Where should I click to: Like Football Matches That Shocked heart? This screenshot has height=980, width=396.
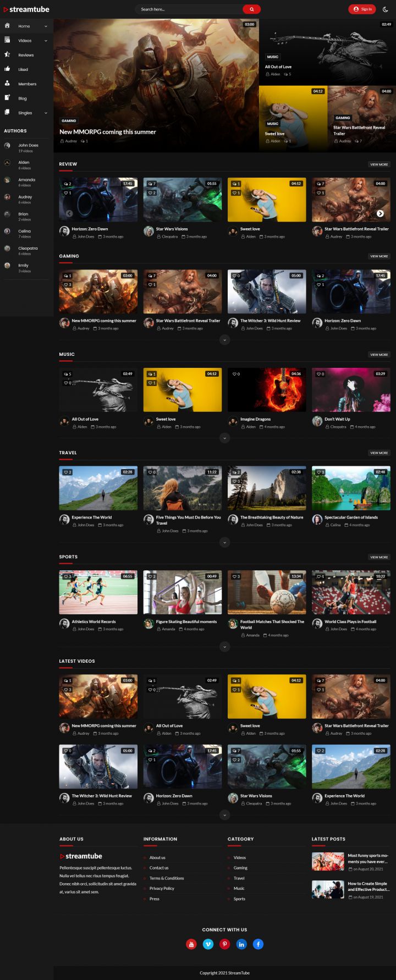[x=236, y=576]
